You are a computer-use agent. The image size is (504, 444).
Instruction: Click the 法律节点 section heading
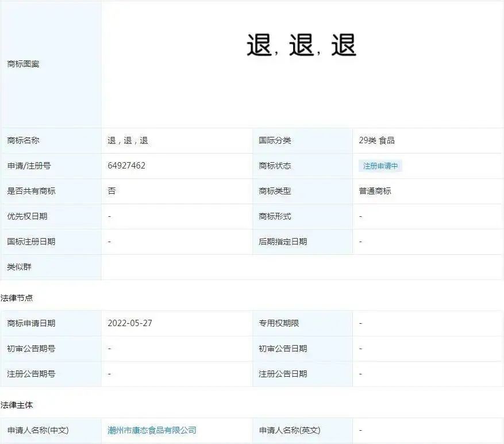point(17,298)
